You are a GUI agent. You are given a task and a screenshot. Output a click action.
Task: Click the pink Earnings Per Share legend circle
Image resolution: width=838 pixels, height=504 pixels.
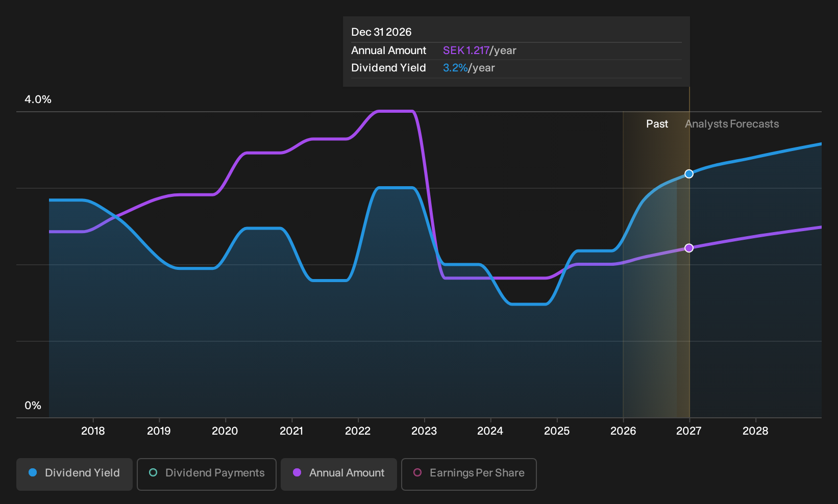[x=417, y=472]
